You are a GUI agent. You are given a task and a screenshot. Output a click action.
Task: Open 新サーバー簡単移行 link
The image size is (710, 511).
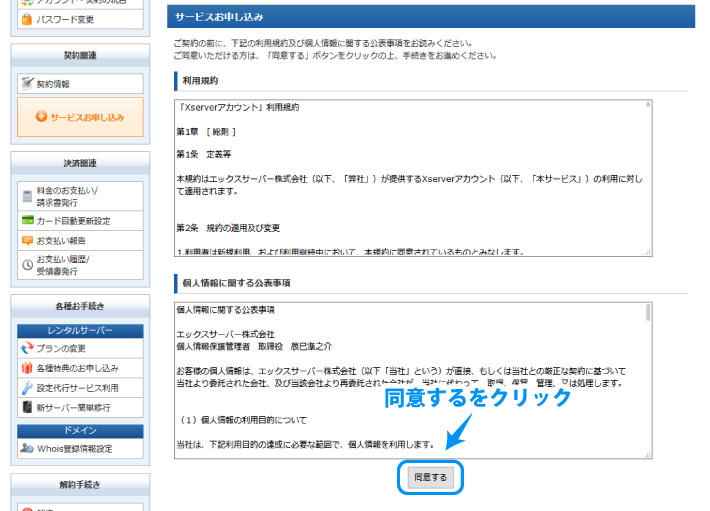[x=80, y=407]
